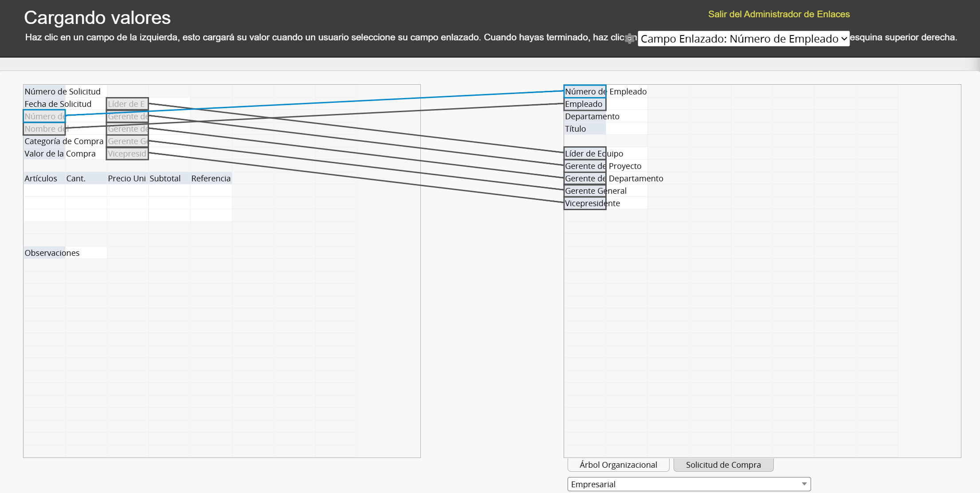Select Líder de Equipo on right sheet

pos(584,154)
